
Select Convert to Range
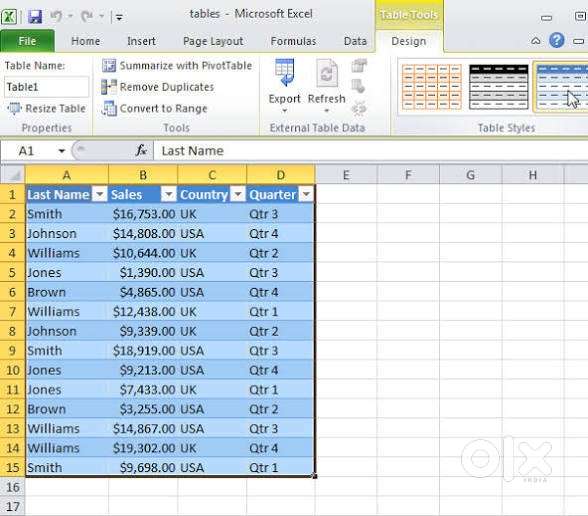[154, 109]
